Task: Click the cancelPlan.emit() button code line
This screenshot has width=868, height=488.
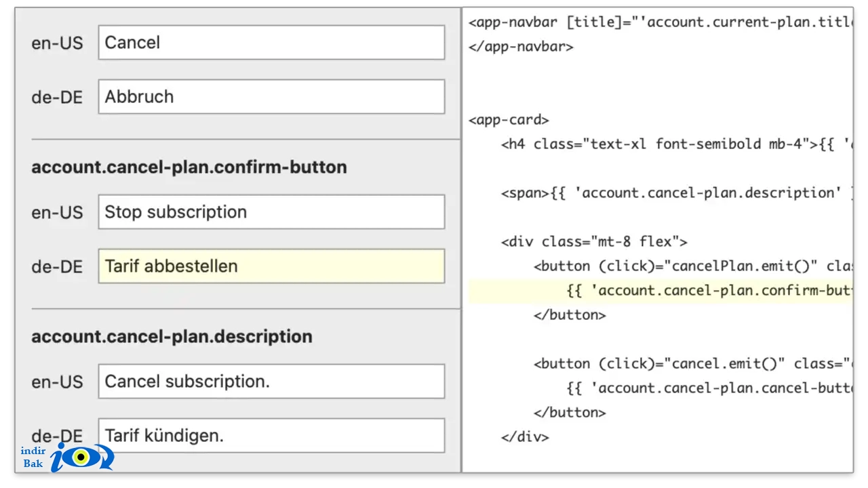Action: coord(692,266)
